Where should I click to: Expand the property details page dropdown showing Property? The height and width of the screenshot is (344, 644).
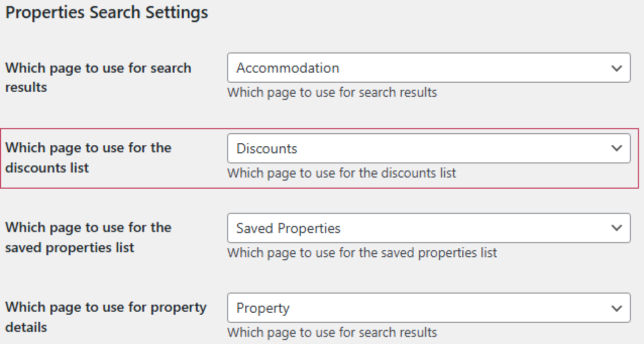point(428,308)
